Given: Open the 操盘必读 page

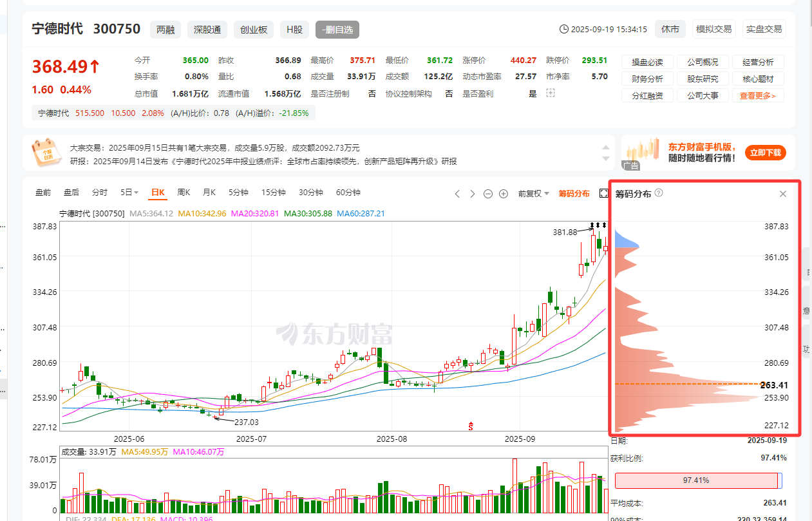Looking at the screenshot, I should (647, 62).
